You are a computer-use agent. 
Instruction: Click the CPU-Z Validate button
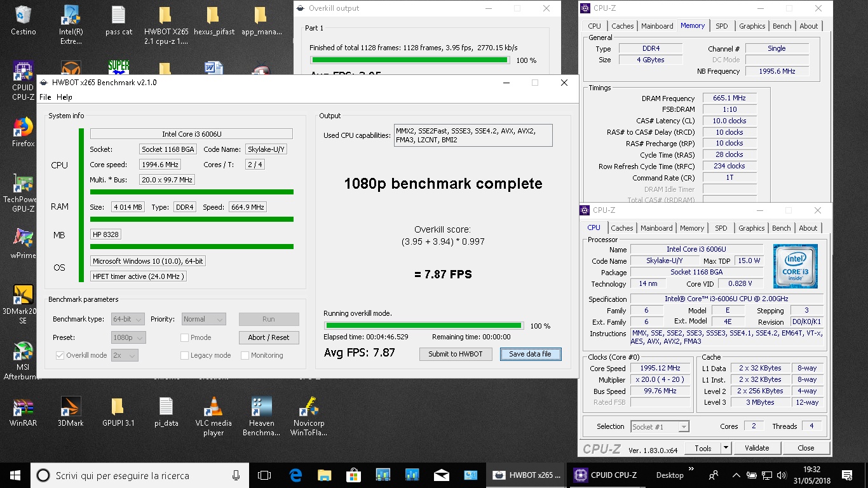pyautogui.click(x=756, y=448)
